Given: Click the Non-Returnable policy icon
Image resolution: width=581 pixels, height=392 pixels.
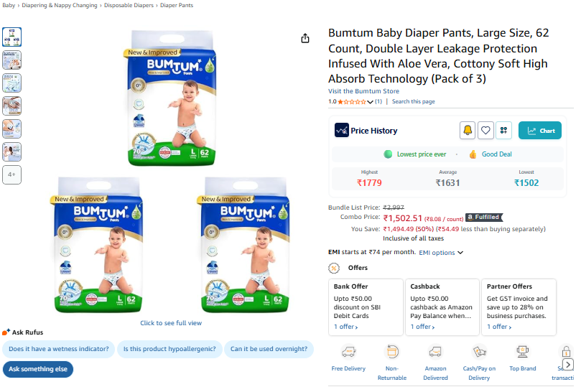Looking at the screenshot, I should tap(392, 353).
